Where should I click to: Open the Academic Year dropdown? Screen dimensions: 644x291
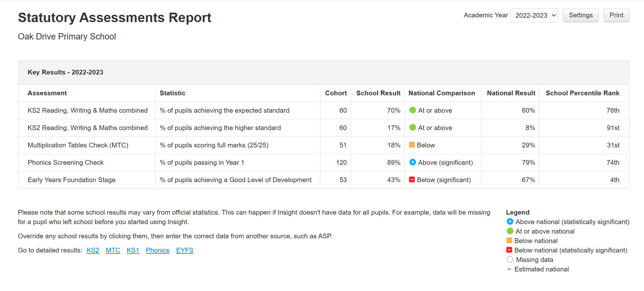coord(534,15)
